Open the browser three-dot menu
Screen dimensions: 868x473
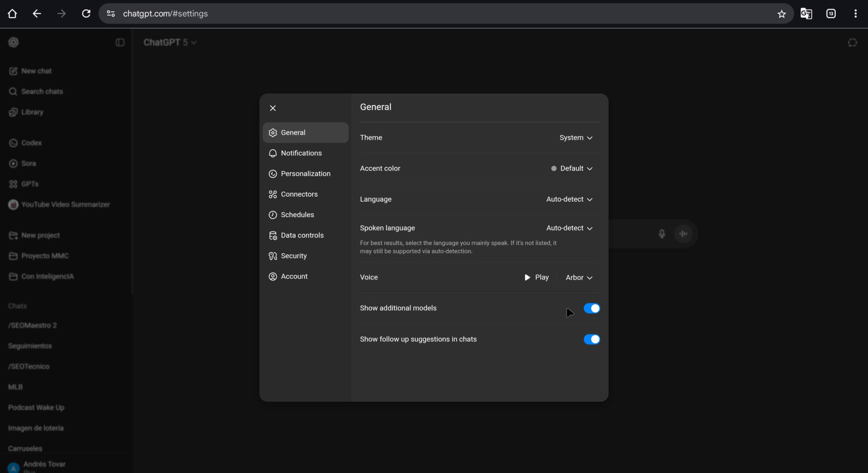click(x=855, y=14)
